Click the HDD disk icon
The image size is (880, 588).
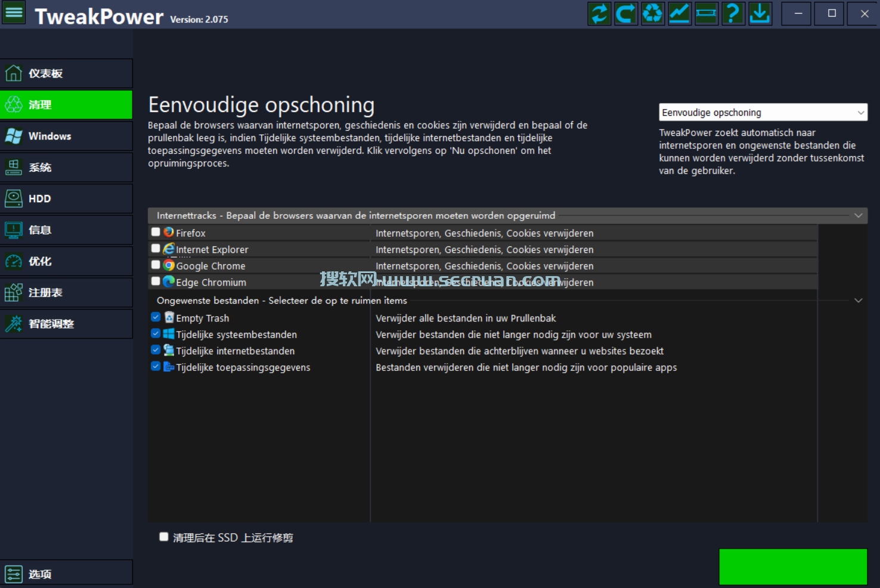tap(14, 199)
